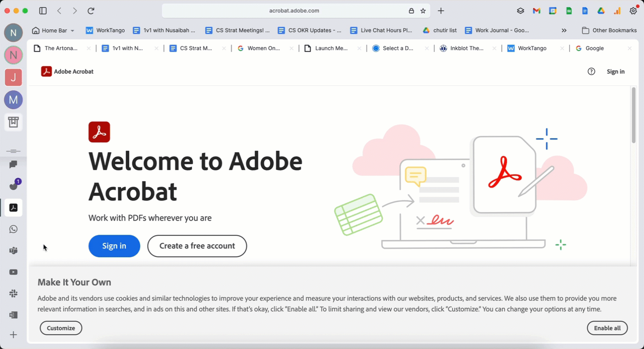Screen dimensions: 644x349
Task: Open Google Sheets from the toolbar
Action: coord(569,11)
